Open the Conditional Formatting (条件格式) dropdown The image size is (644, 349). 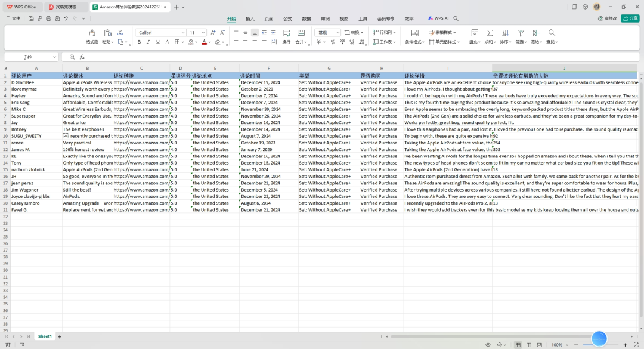[x=414, y=42]
